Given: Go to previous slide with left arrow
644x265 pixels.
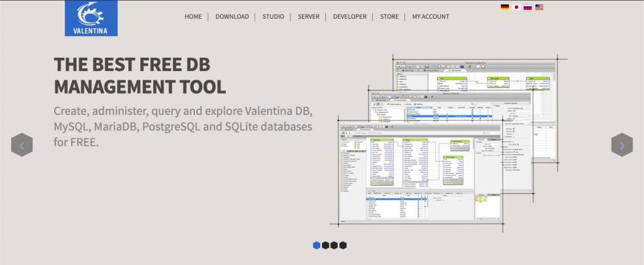Looking at the screenshot, I should pyautogui.click(x=22, y=145).
